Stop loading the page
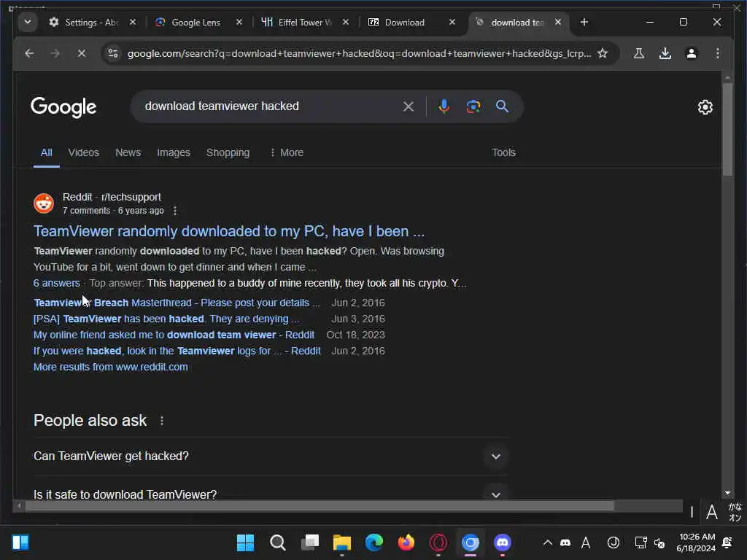Screen dimensions: 747x560 [x=82, y=53]
